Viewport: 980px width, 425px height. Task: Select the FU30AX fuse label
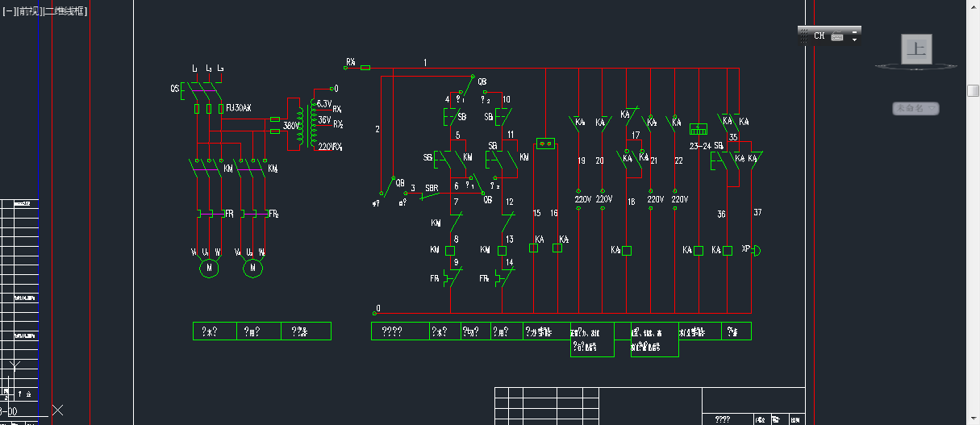(x=239, y=107)
